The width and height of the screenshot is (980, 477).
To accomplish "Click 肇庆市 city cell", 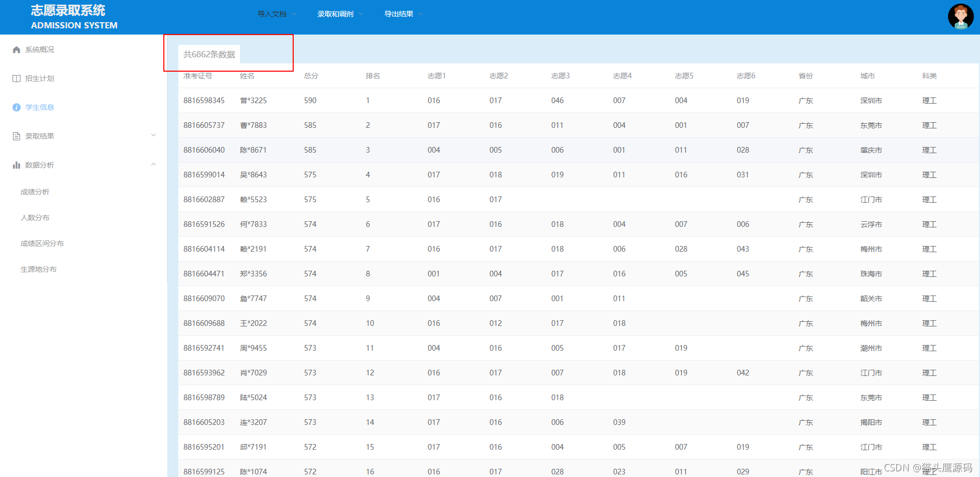I will pos(871,150).
